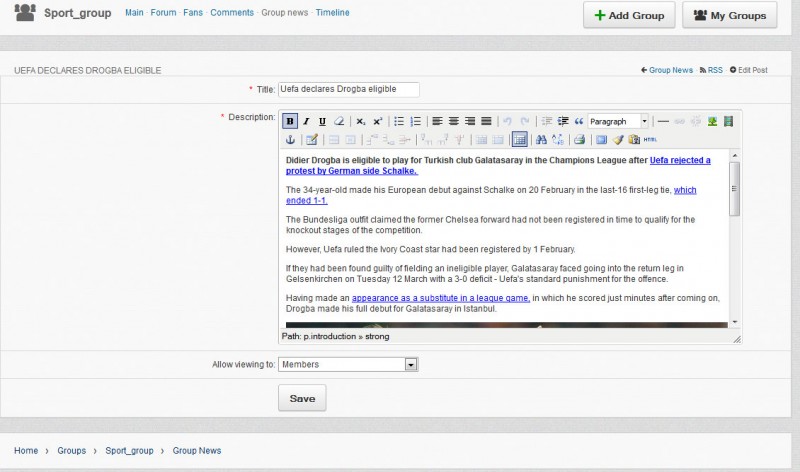Justify the text fully
This screenshot has width=800, height=472.
[x=486, y=121]
